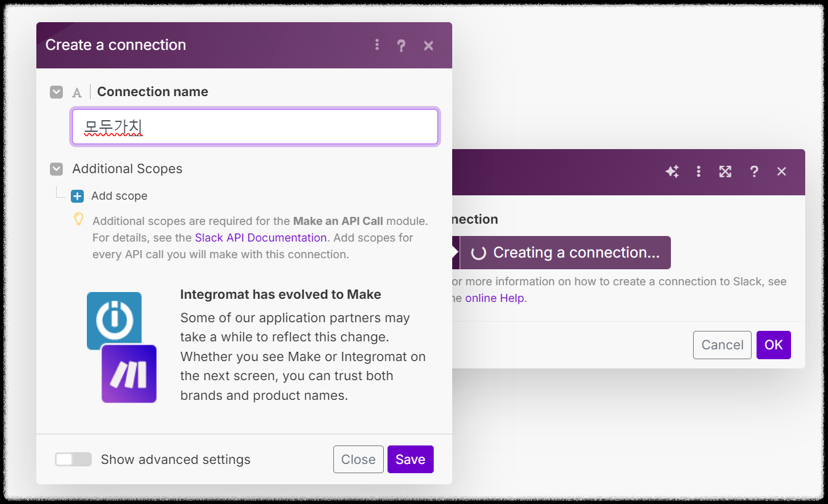Click OK in the Slack module window

[774, 345]
